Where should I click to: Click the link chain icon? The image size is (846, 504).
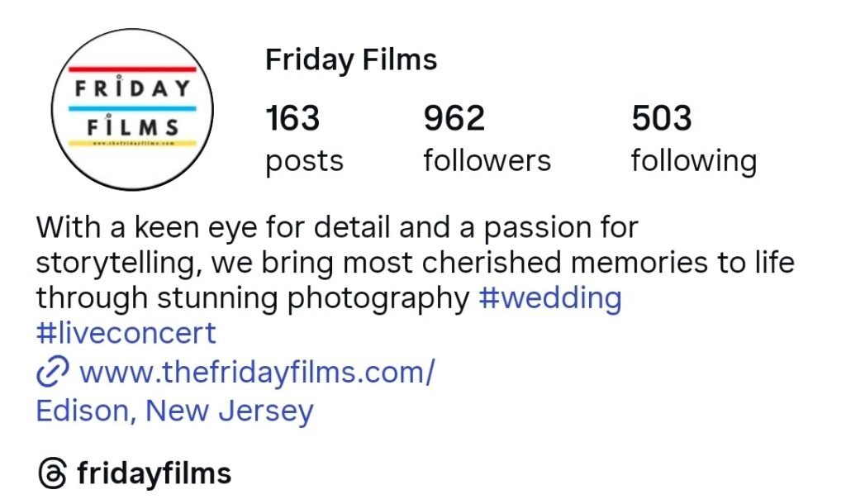(x=52, y=372)
